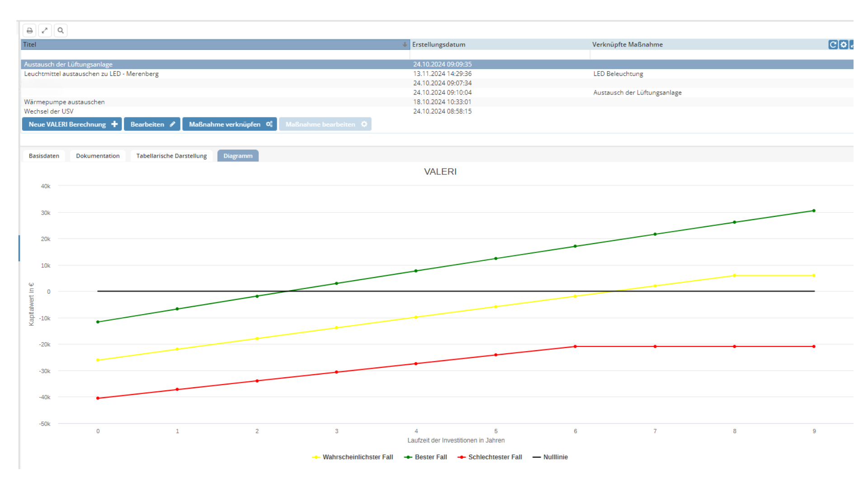Click the Verknüpfte Maßnahme filter field

721,55
